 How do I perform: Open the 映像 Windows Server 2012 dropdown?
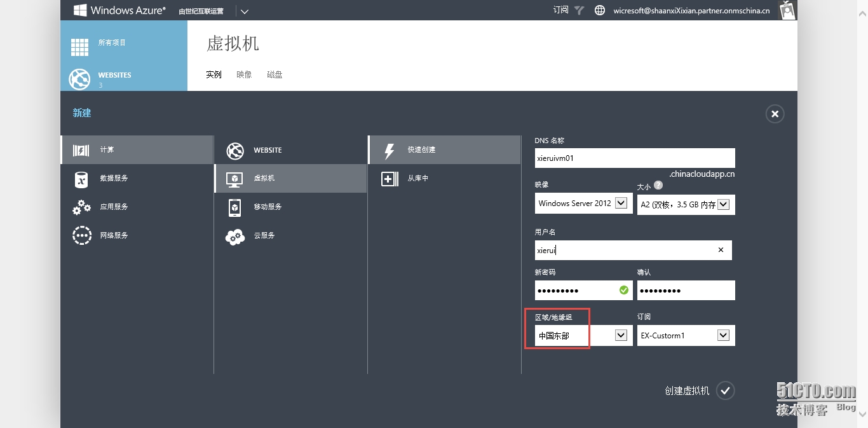pyautogui.click(x=584, y=204)
